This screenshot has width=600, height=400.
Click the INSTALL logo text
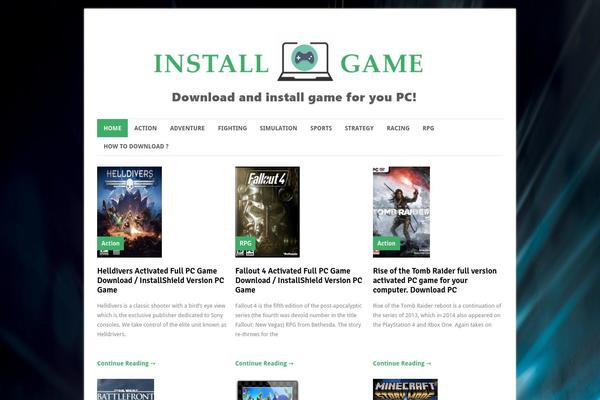pos(211,64)
